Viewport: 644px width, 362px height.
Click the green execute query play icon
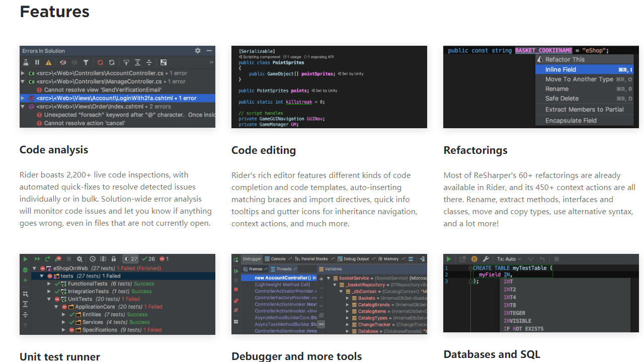449,259
